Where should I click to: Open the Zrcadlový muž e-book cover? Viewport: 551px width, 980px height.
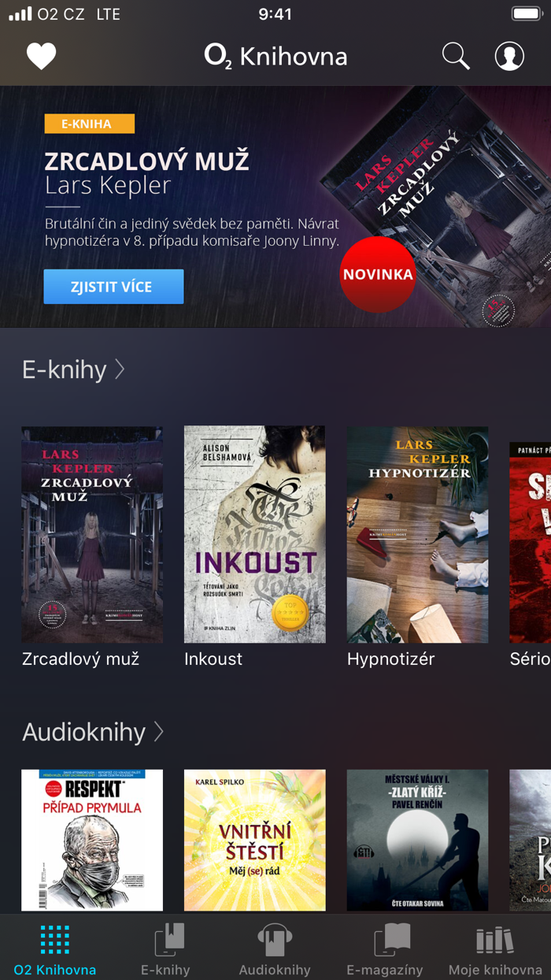point(92,535)
